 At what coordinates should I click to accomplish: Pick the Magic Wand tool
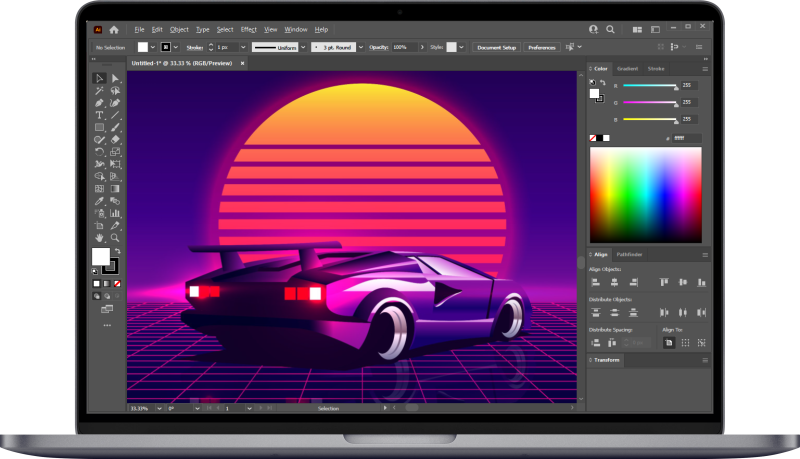(x=99, y=91)
